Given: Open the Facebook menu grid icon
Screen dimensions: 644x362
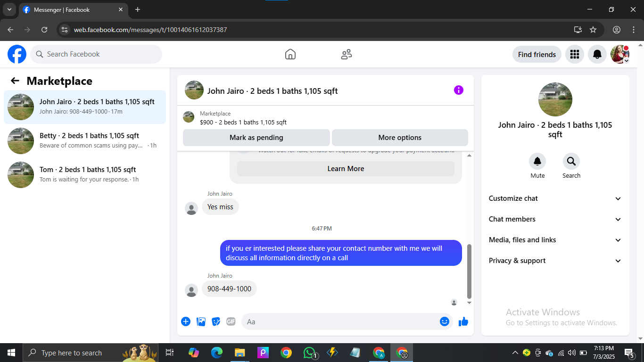Looking at the screenshot, I should pos(575,54).
